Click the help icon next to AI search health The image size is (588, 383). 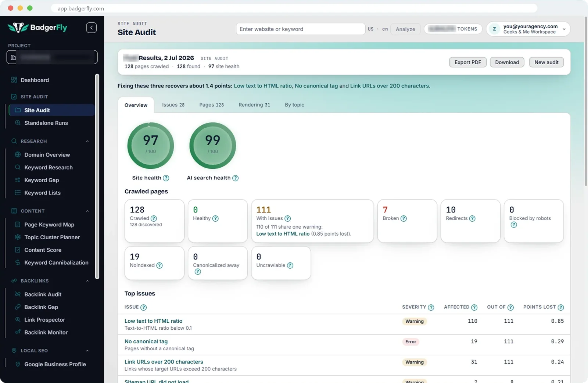(x=236, y=178)
